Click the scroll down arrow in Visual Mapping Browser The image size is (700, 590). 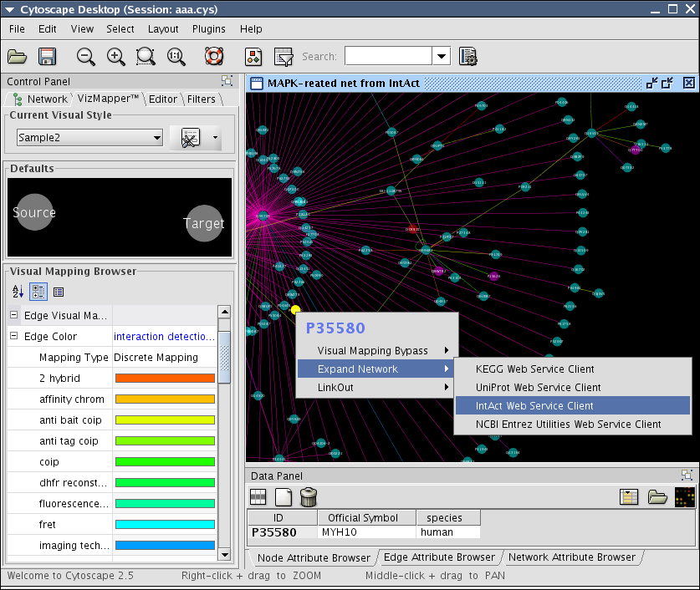point(223,553)
